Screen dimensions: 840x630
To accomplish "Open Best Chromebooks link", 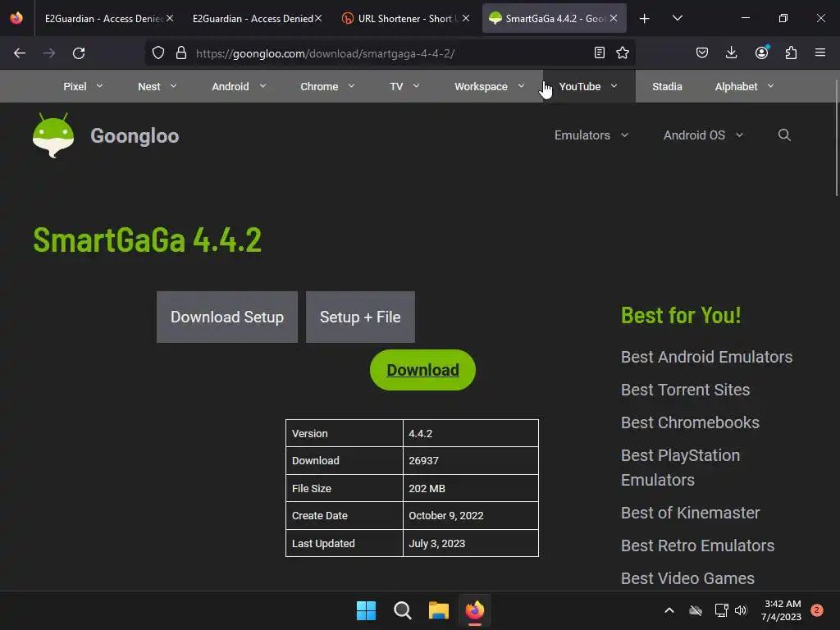I will click(690, 422).
